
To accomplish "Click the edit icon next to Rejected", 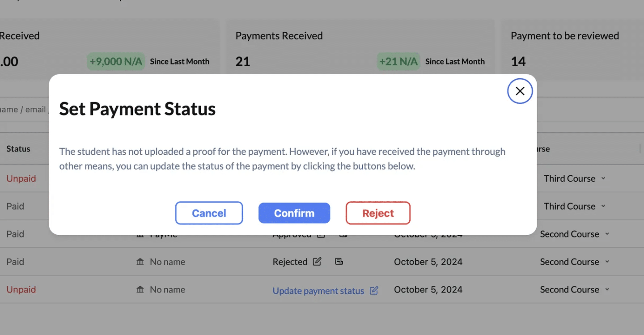I will point(317,262).
